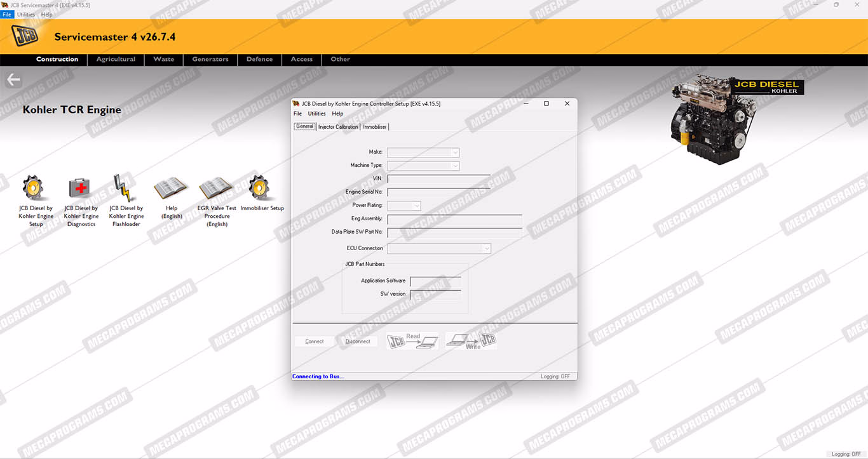Select the Agricultural category tab

point(116,60)
